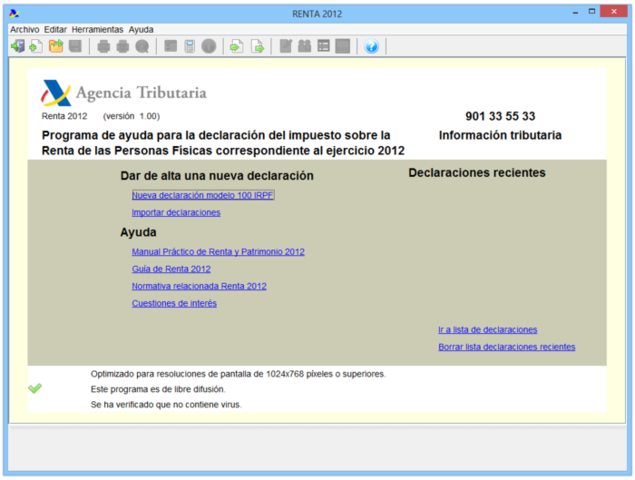The image size is (635, 480).
Task: Click the green checkmark virus-verified icon
Action: (35, 388)
